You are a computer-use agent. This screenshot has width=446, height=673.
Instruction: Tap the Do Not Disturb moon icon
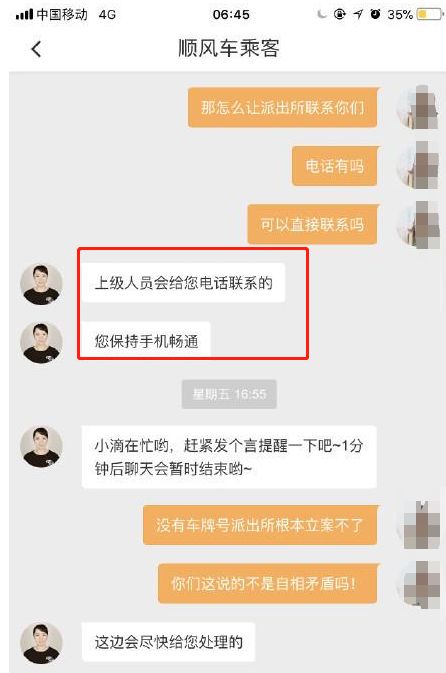click(321, 15)
